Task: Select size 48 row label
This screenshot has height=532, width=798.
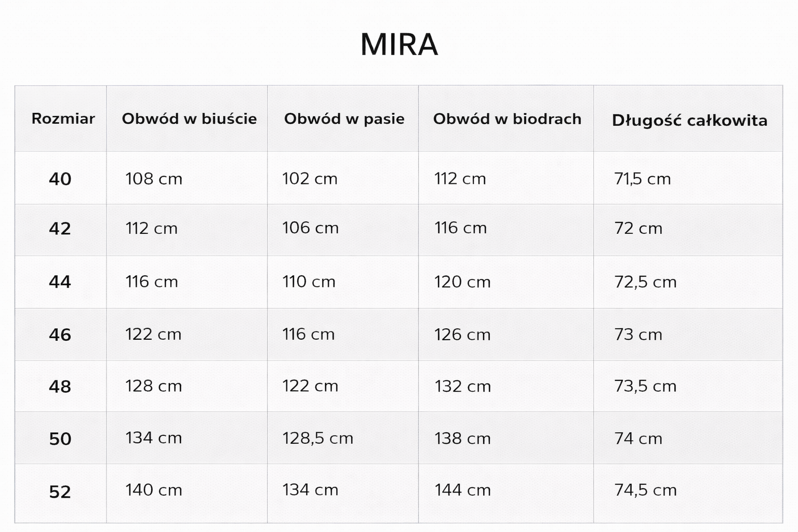Action: pyautogui.click(x=60, y=387)
